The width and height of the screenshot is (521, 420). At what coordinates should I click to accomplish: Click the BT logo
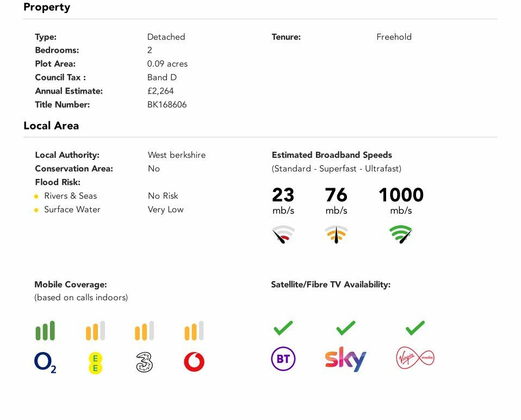[283, 359]
